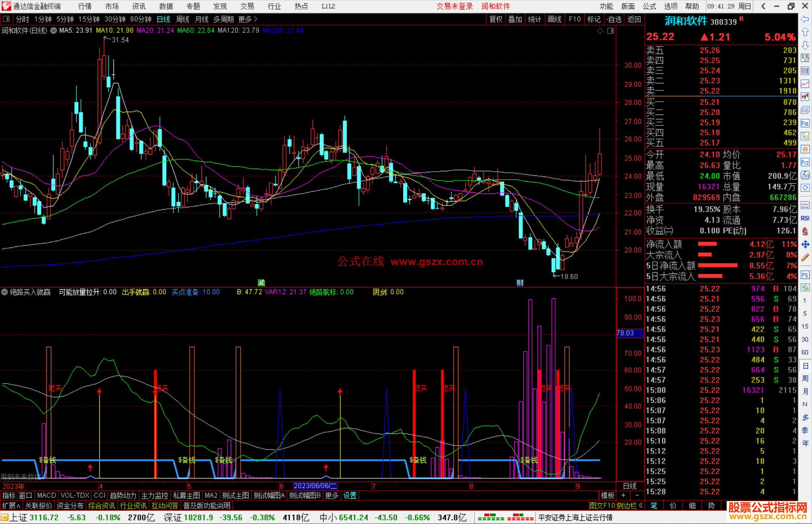Click the circle icon in right sidebar
Image resolution: width=812 pixels, height=524 pixels.
click(805, 188)
